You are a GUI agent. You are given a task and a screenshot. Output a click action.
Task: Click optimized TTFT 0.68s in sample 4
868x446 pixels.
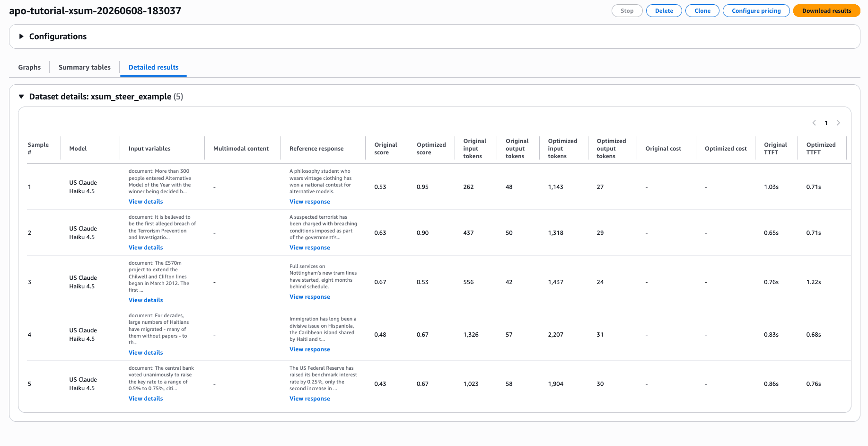[x=814, y=335]
